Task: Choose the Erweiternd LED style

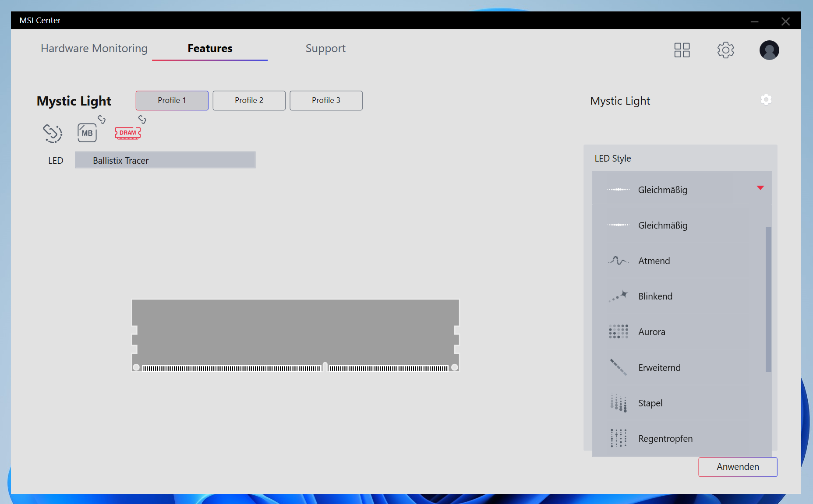Action: pyautogui.click(x=679, y=367)
